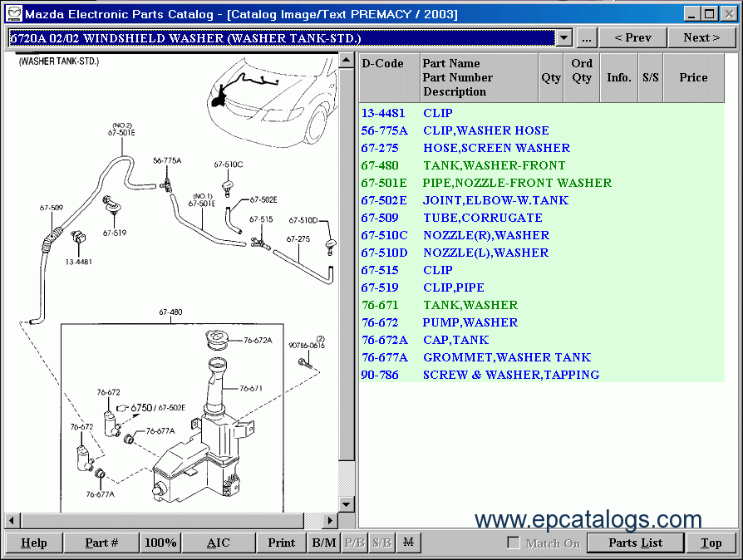Click the Info. column header
The image size is (743, 560).
(x=619, y=78)
